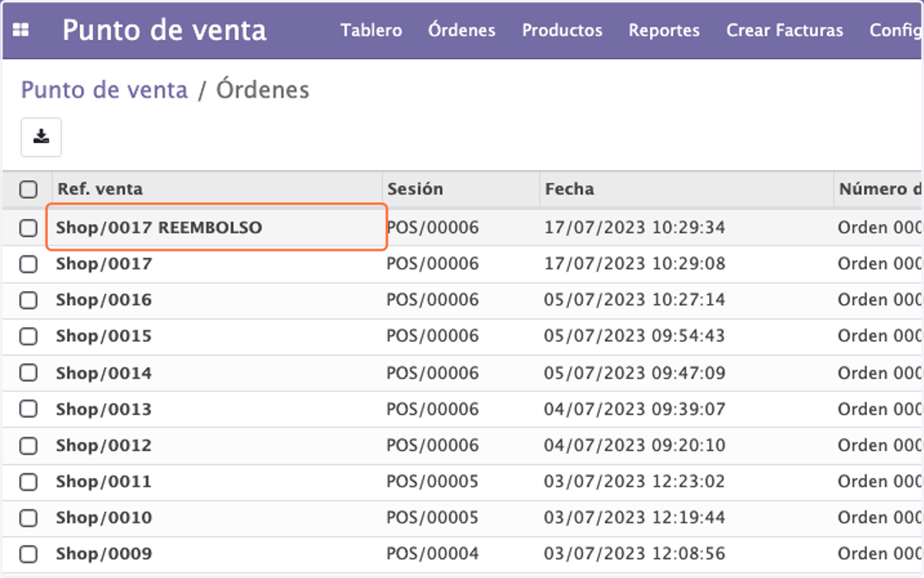Select the checkbox for Shop/0016

(28, 300)
